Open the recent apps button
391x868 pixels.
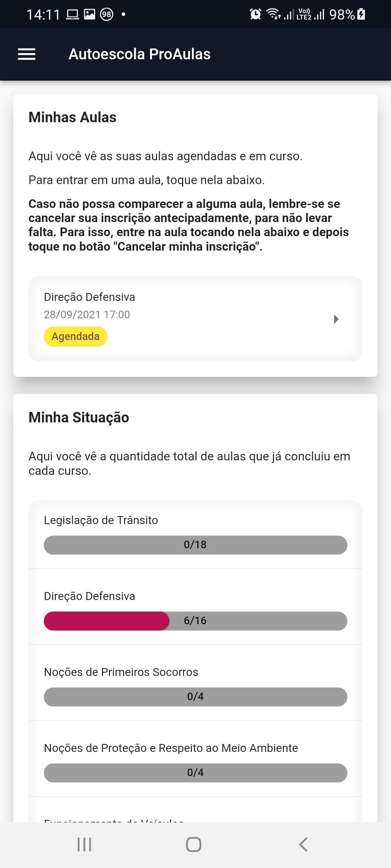click(84, 844)
